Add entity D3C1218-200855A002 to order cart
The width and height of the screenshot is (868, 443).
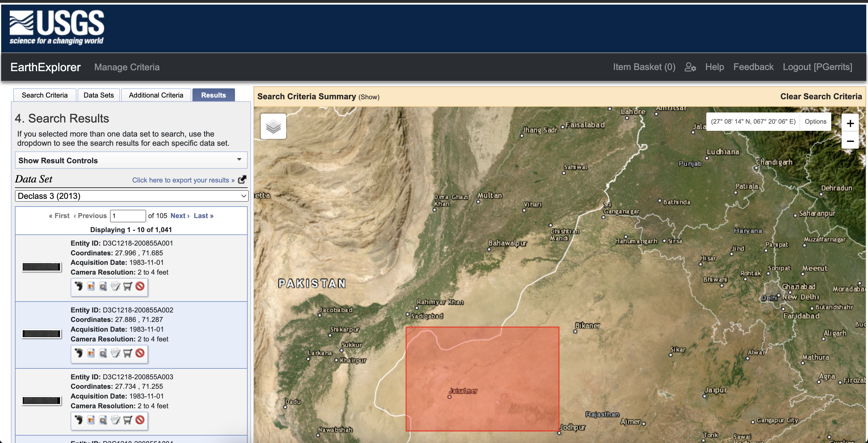point(127,353)
